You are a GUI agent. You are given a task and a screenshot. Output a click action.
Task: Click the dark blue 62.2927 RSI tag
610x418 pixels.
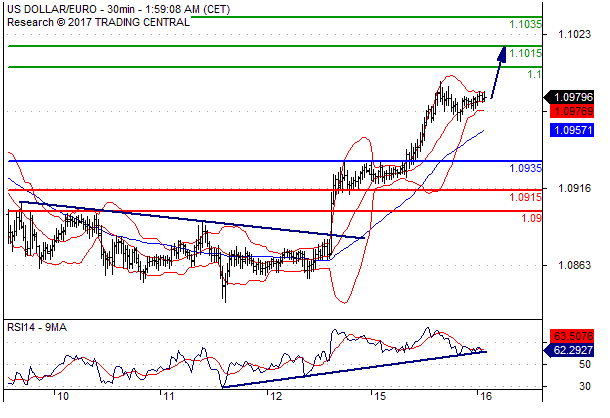pyautogui.click(x=569, y=350)
